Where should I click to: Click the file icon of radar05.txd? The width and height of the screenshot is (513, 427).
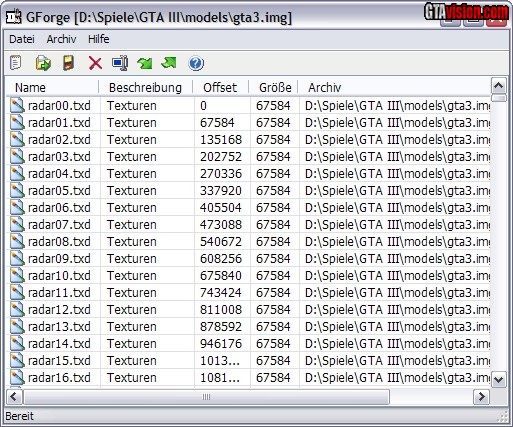point(17,190)
